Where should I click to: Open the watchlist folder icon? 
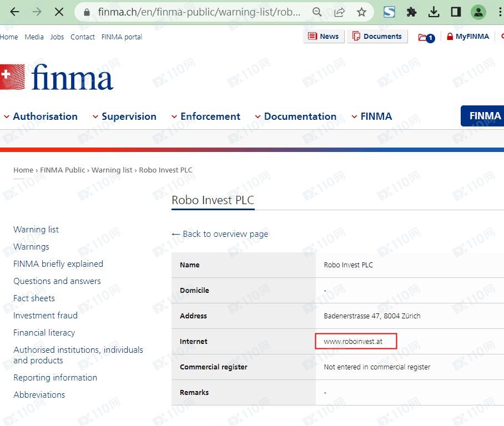[x=426, y=37]
